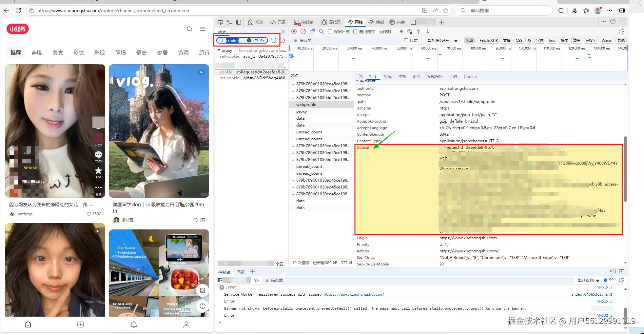Collapse the proxy search result tree
Image resolution: width=644 pixels, height=334 pixels.
219,50
